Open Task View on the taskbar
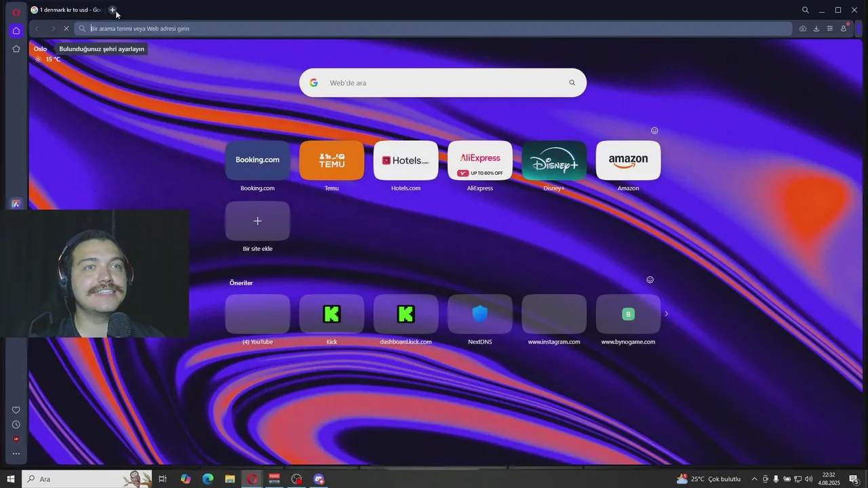This screenshot has height=488, width=868. pyautogui.click(x=163, y=479)
